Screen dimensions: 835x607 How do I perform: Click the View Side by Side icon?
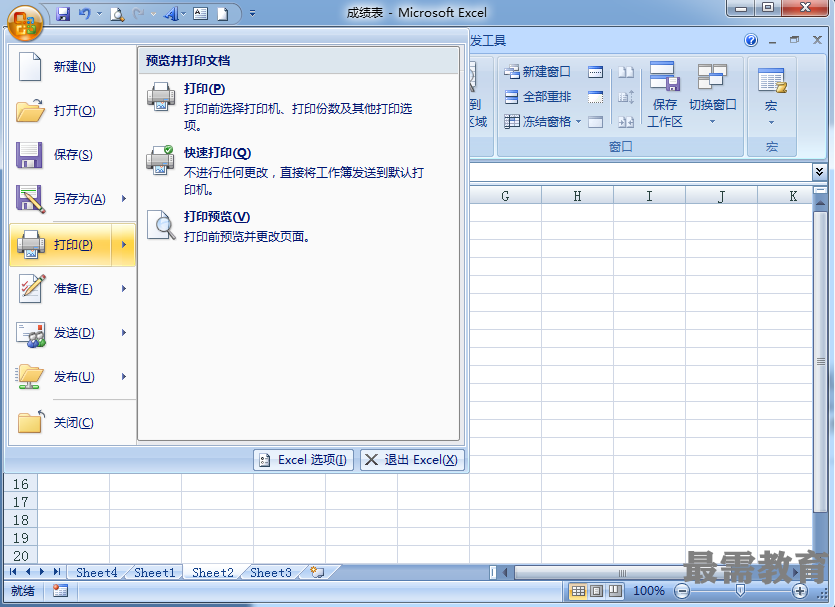coord(626,71)
